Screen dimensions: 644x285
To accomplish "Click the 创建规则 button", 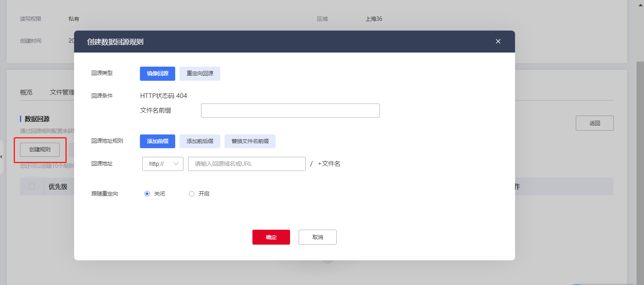I will [x=40, y=150].
